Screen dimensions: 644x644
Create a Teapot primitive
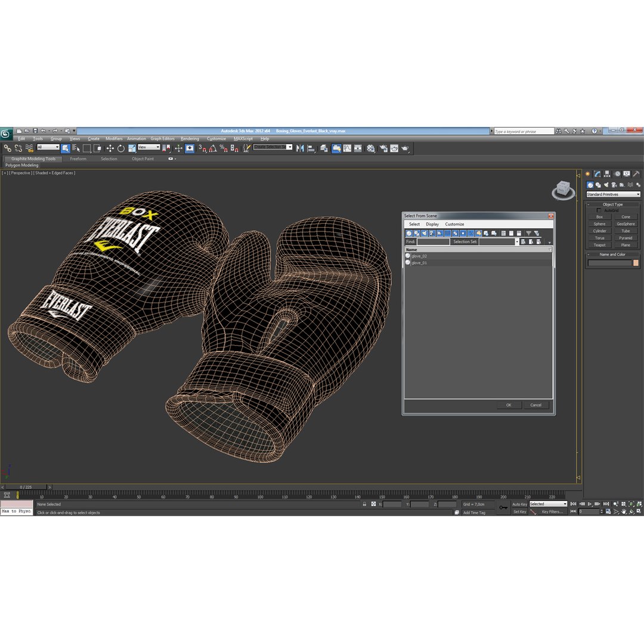599,245
